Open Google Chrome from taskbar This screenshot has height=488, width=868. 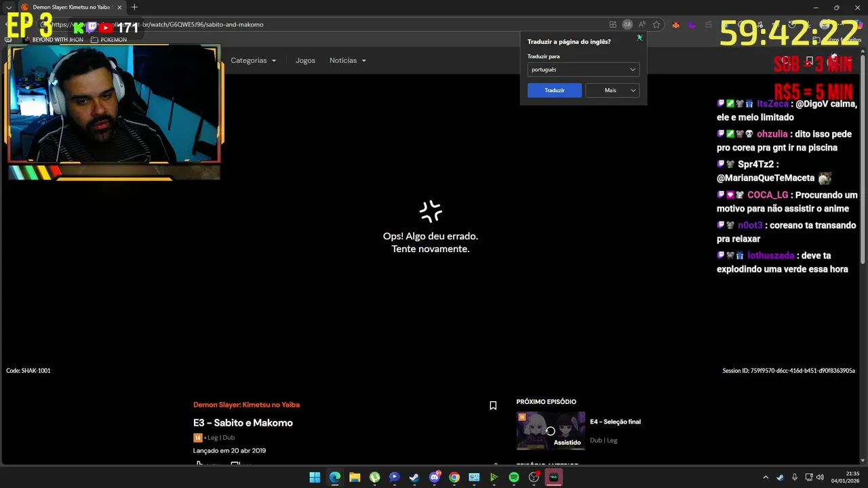coord(454,477)
